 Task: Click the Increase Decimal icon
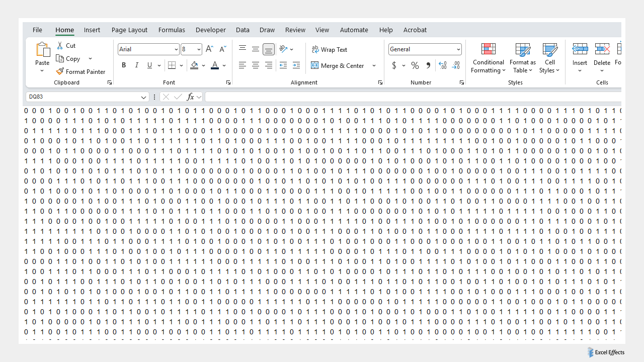click(442, 65)
